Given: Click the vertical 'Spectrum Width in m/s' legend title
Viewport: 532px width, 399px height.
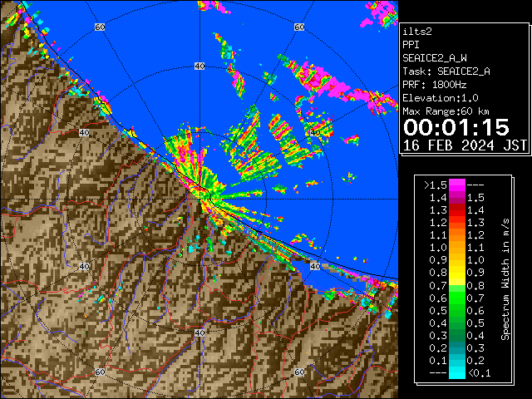Looking at the screenshot, I should click(x=505, y=279).
